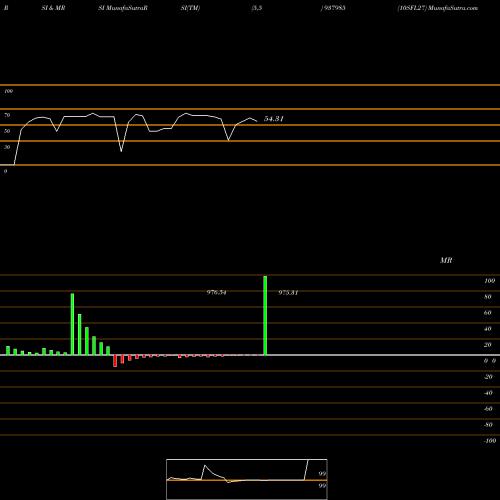This screenshot has height=500, width=500.
Task: Click the RSI axis label 70
Action: pos(7,115)
